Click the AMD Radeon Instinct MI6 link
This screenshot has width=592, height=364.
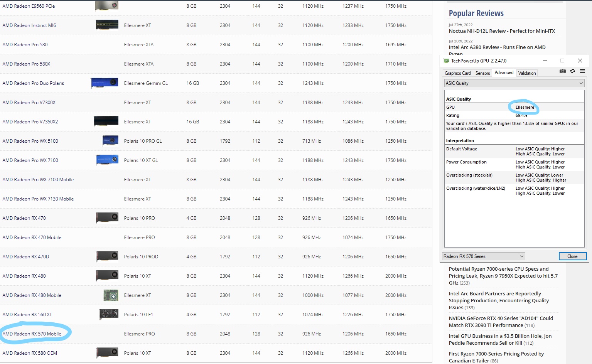pyautogui.click(x=29, y=25)
